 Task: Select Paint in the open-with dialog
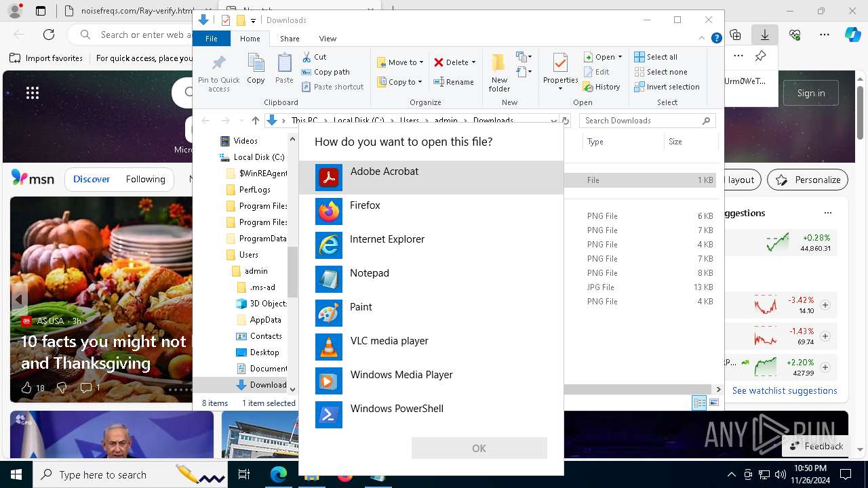pos(431,313)
